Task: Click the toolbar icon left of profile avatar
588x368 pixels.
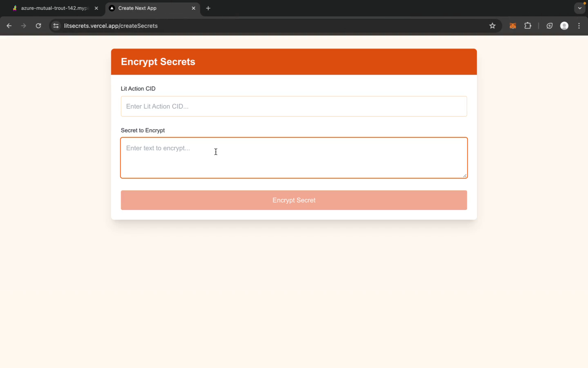Action: [x=550, y=26]
